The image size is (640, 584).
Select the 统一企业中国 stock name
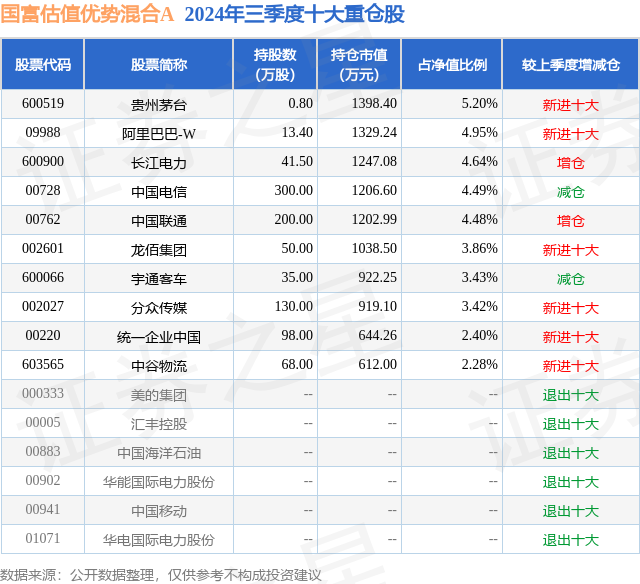click(x=159, y=337)
